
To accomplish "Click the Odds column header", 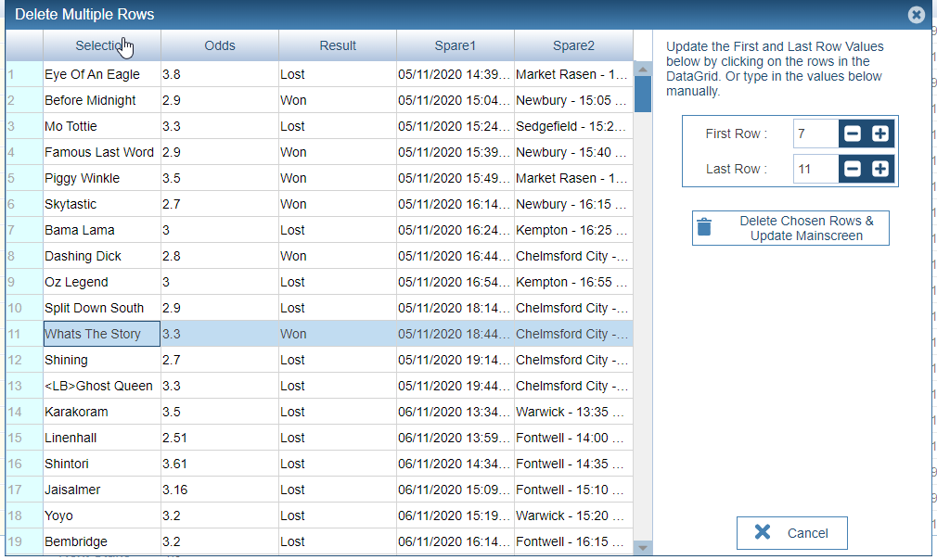I will [x=220, y=45].
